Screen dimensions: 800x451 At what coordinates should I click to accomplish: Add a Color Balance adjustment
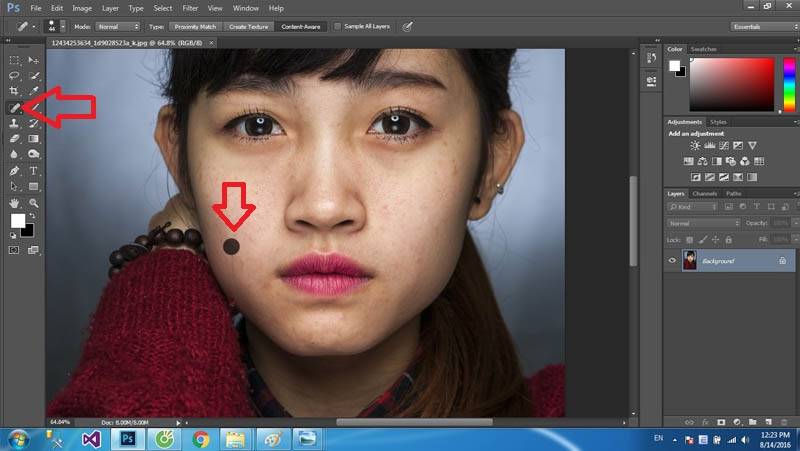tap(703, 161)
